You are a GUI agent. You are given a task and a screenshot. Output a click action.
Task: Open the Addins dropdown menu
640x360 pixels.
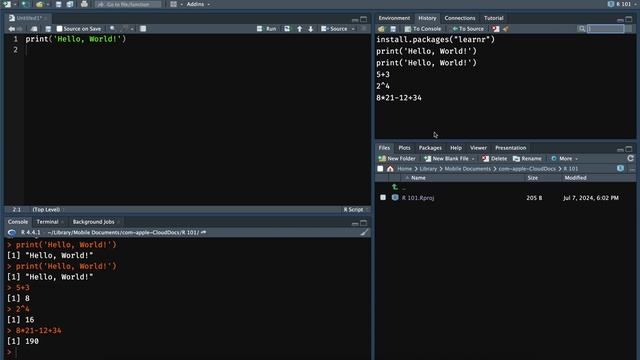coord(198,4)
